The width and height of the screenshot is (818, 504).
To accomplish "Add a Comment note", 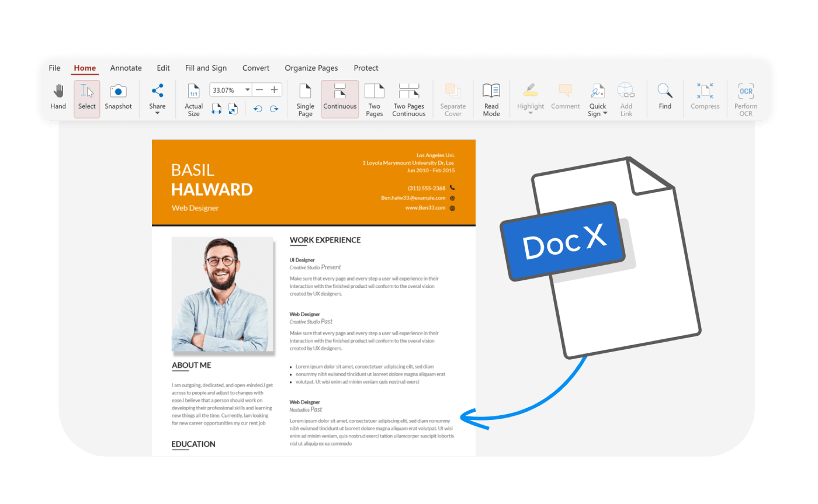I will coord(565,97).
